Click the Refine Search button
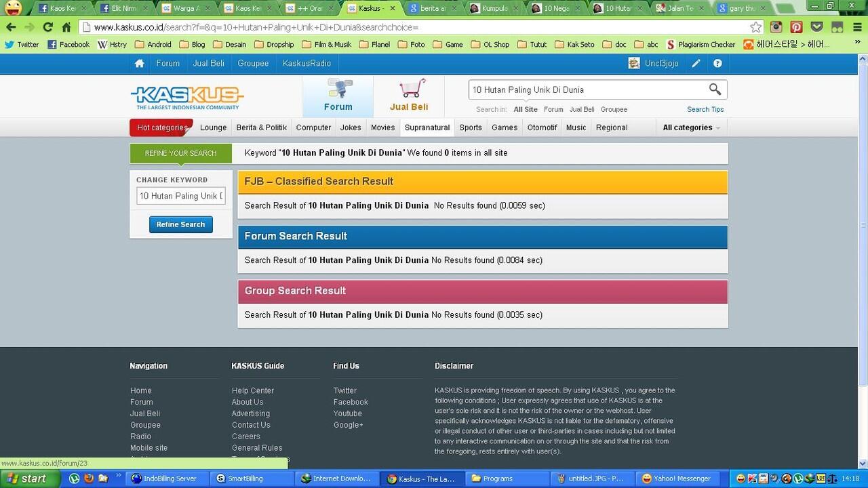 180,224
